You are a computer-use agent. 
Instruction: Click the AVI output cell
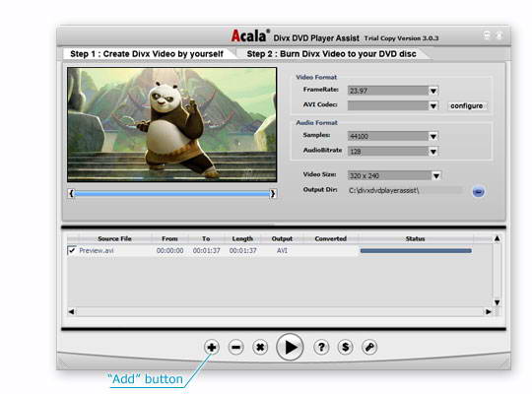(x=282, y=251)
